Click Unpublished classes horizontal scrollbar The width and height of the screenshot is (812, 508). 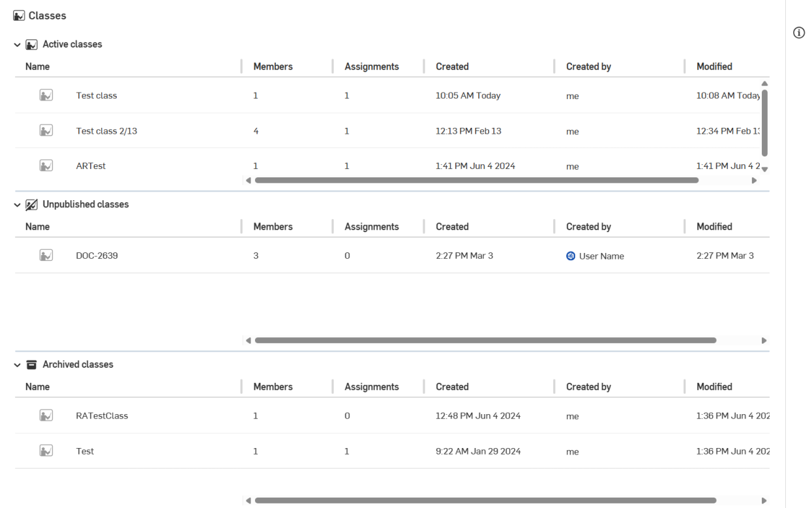(x=485, y=340)
